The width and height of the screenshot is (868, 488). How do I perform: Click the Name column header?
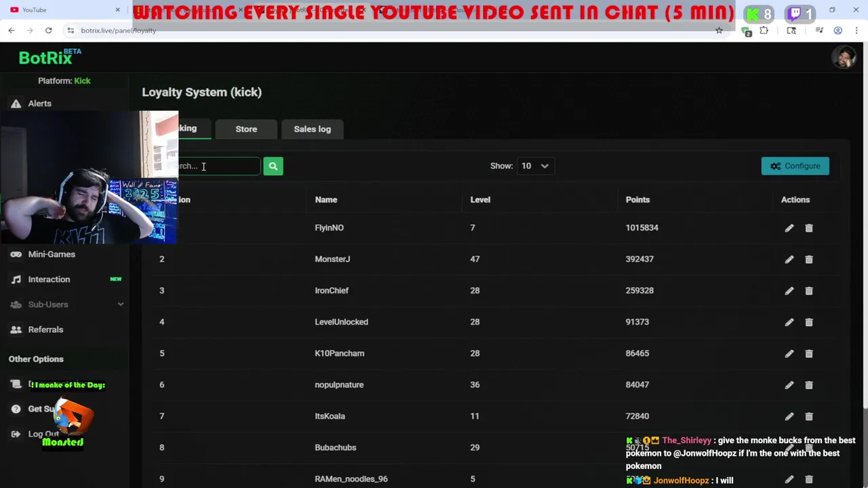[x=325, y=200]
